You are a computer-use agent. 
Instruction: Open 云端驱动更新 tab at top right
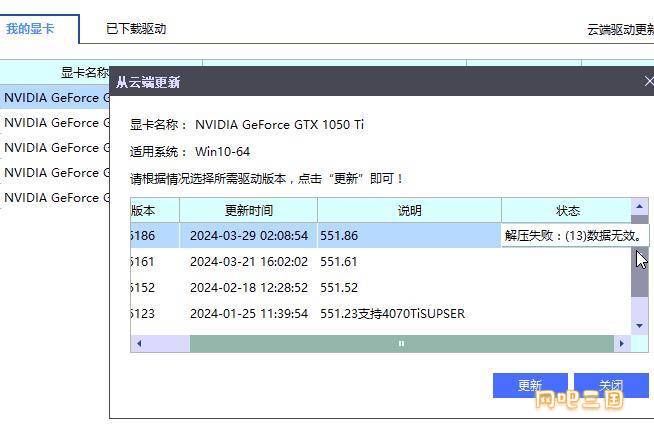620,30
